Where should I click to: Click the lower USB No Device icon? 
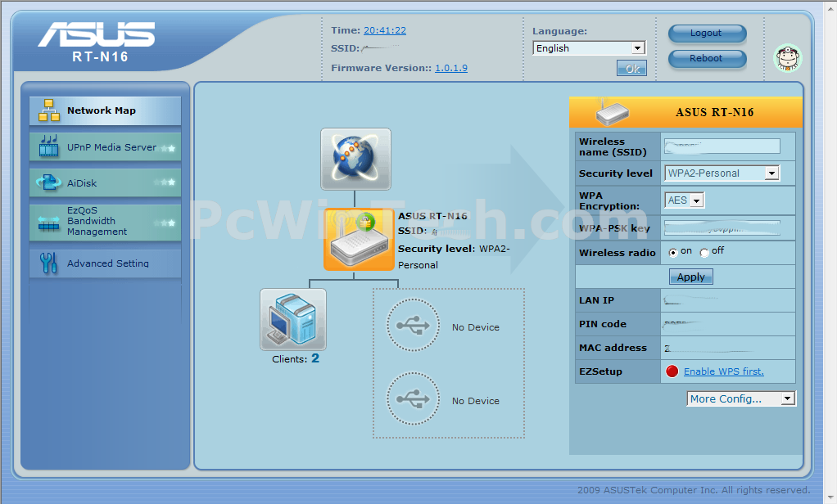413,398
